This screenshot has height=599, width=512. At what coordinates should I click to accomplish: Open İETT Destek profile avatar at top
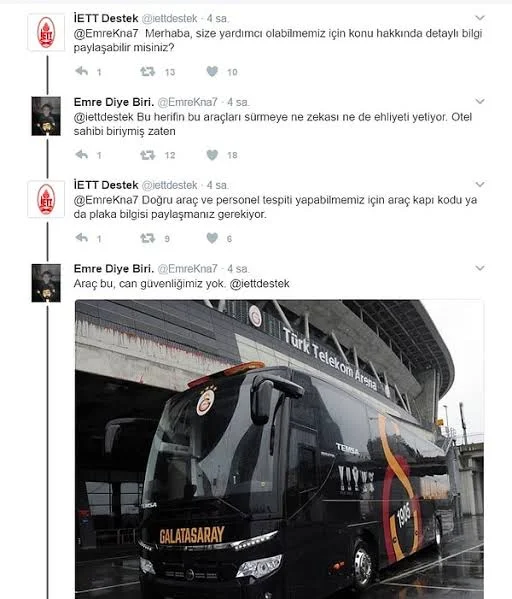pos(46,32)
